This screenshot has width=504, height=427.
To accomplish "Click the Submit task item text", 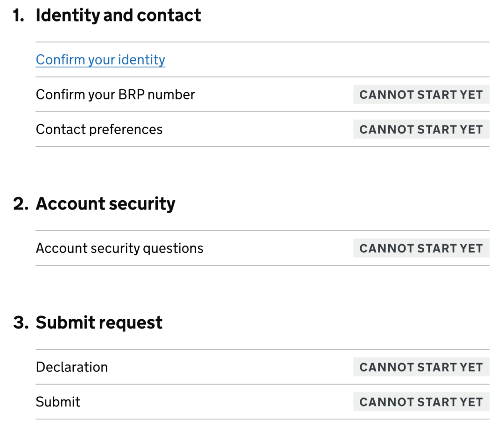I will pos(58,402).
